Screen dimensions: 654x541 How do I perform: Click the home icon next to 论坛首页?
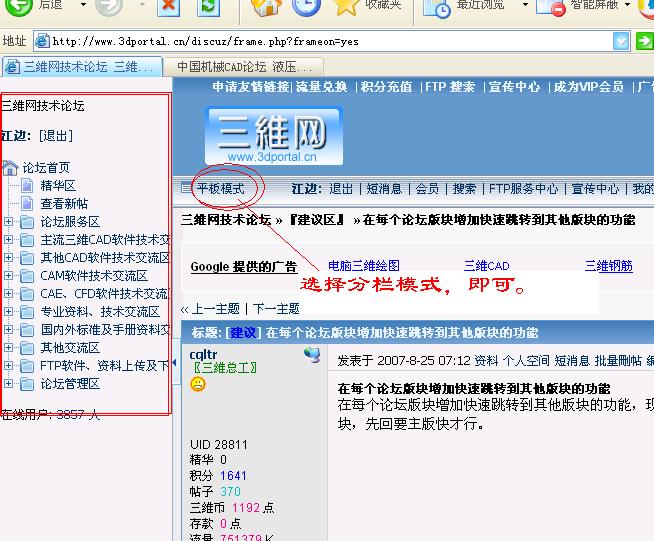coord(10,168)
